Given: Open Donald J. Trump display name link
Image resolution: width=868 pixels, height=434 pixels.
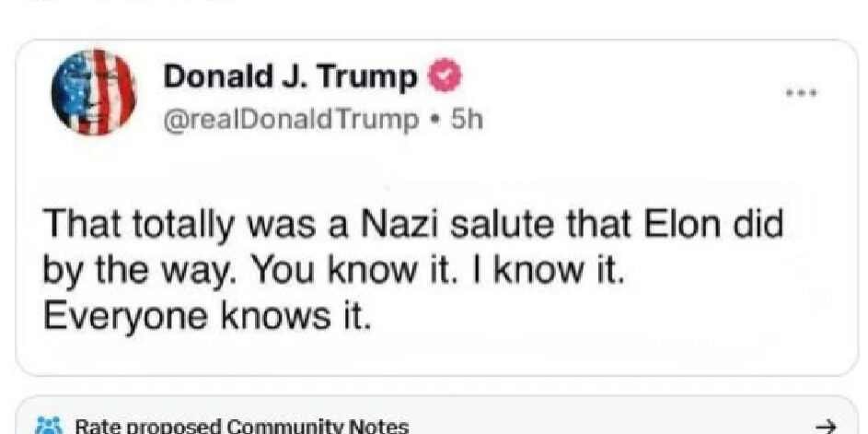Looking at the screenshot, I should click(290, 79).
